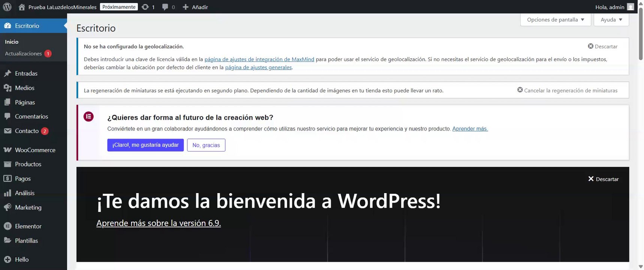Click the Marketing megaphone icon
Screen dimensions: 644x270
click(x=7, y=207)
